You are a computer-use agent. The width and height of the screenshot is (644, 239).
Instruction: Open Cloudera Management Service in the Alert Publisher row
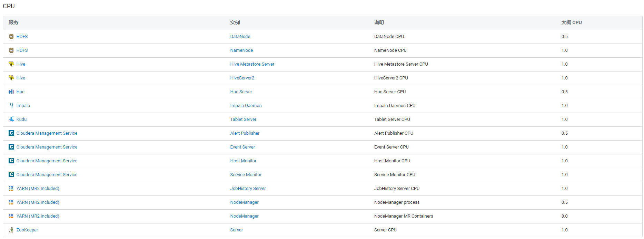[x=47, y=133]
